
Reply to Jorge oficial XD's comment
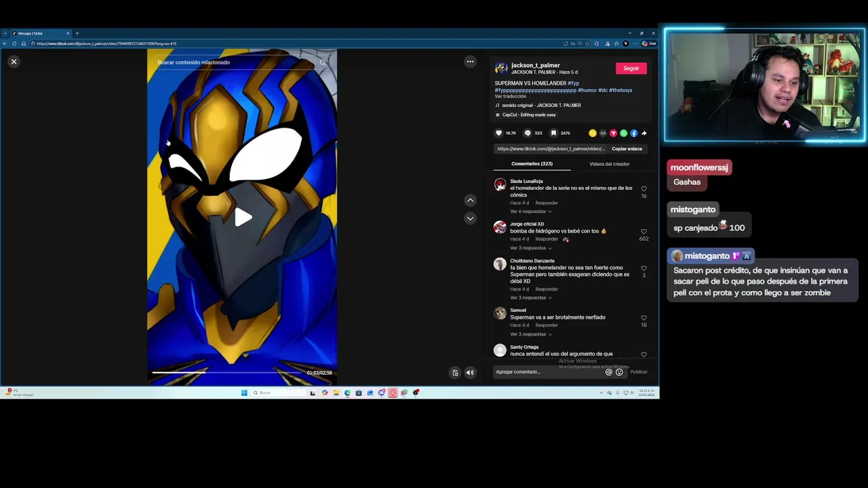coord(547,239)
